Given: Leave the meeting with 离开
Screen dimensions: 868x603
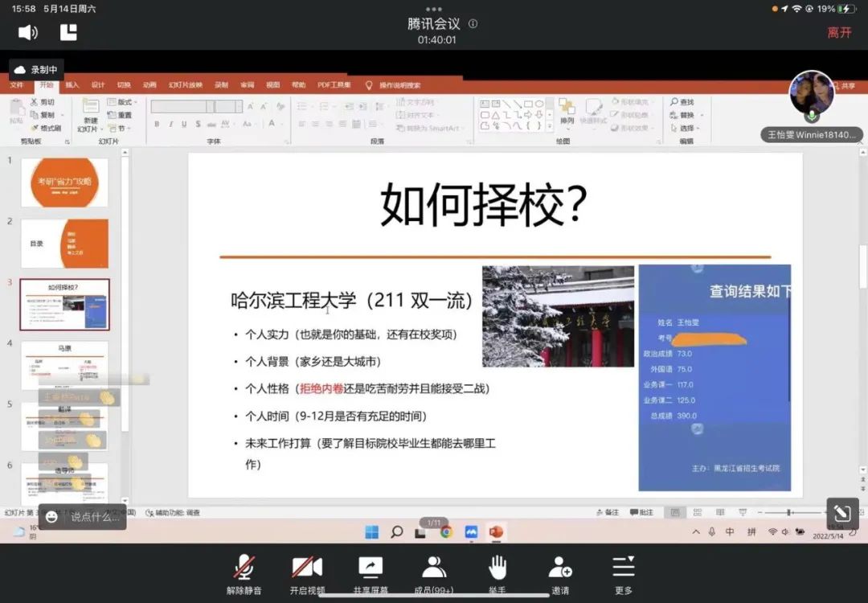Looking at the screenshot, I should 839,33.
